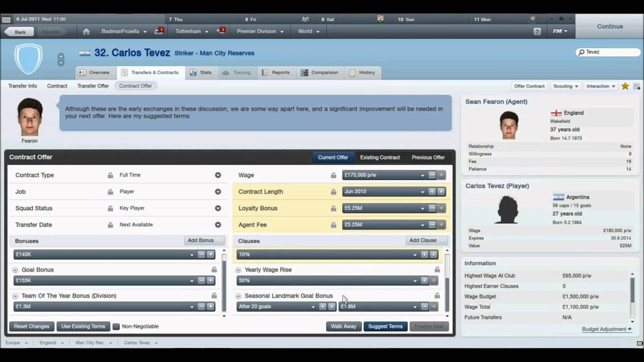Toggle the lock on Contract Type
This screenshot has height=362, width=644.
[110, 175]
